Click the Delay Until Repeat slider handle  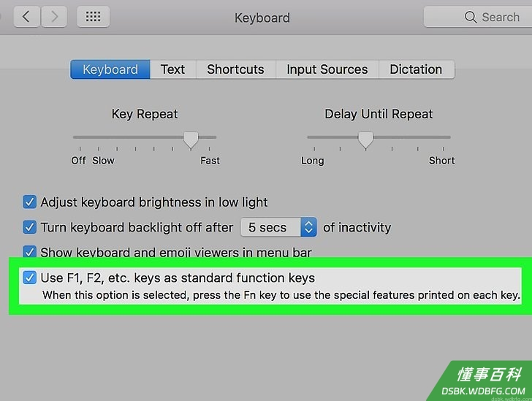click(365, 140)
